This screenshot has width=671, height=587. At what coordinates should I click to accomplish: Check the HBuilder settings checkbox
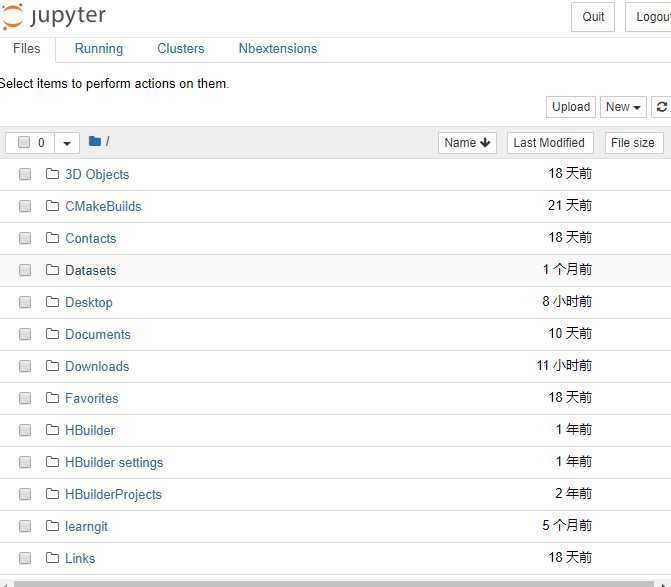click(25, 462)
